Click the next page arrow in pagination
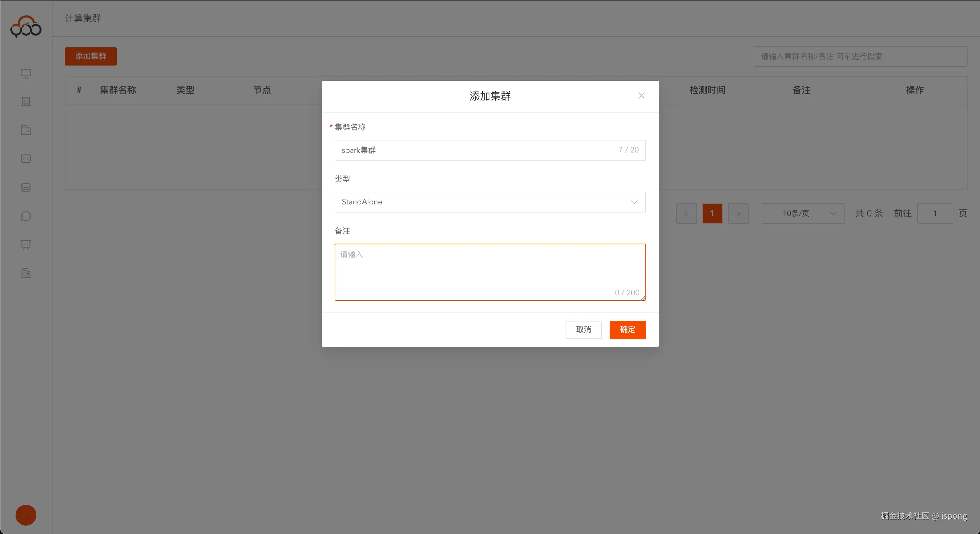This screenshot has width=980, height=534. [738, 213]
